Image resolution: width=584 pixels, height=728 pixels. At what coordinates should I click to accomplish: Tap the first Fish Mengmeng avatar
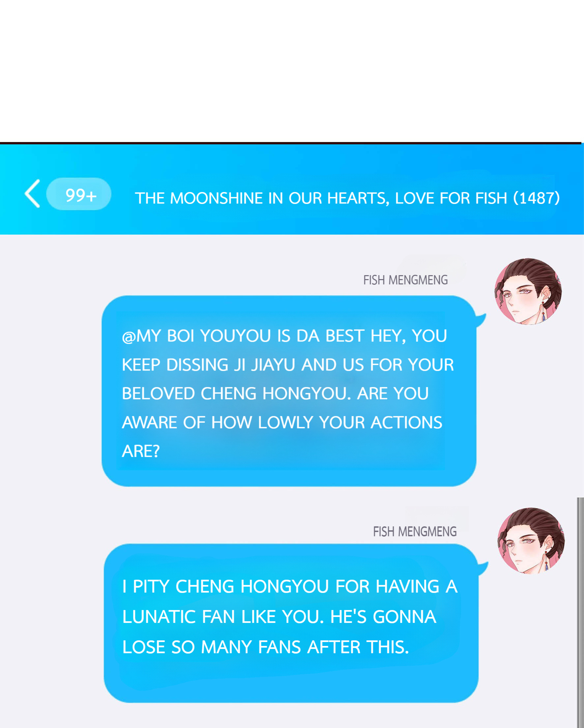pyautogui.click(x=528, y=292)
